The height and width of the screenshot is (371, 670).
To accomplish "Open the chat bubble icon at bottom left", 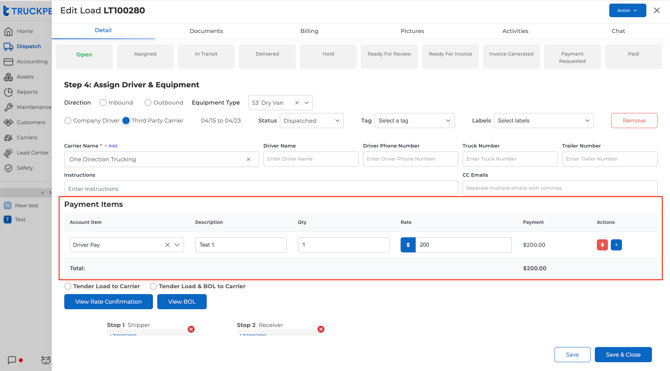I will 12,360.
